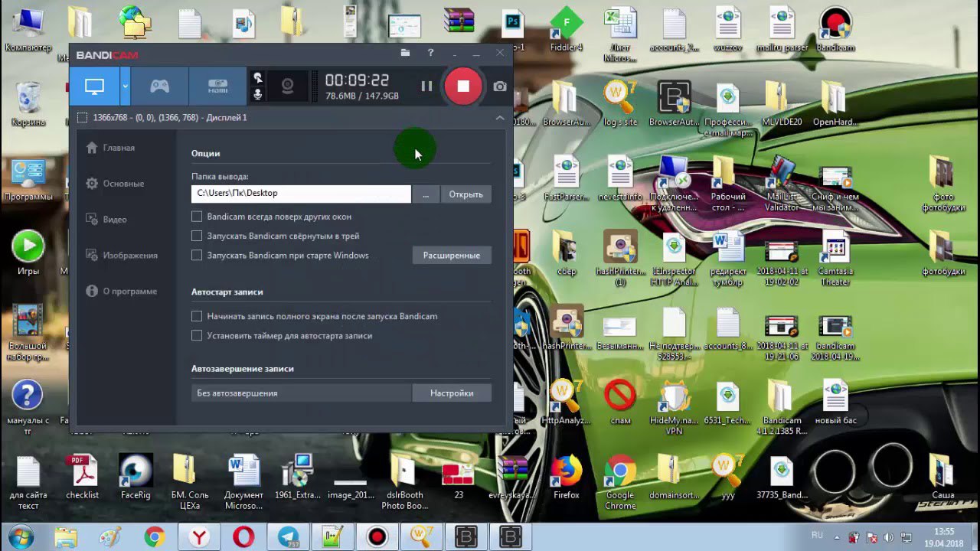Browse output folder with the ... button
Image resolution: width=980 pixels, height=551 pixels.
click(426, 194)
